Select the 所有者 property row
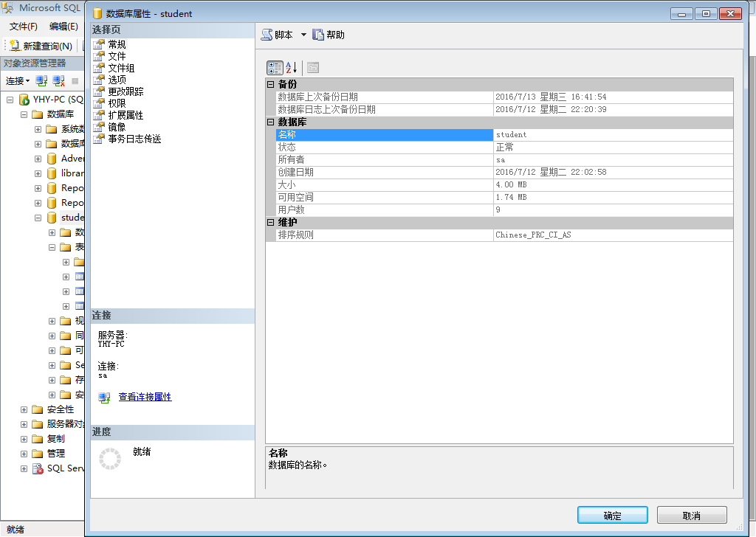The width and height of the screenshot is (756, 537). point(504,159)
